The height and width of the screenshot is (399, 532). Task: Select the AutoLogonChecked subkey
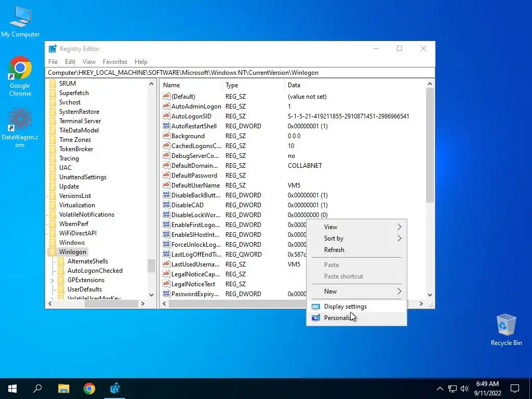point(95,271)
